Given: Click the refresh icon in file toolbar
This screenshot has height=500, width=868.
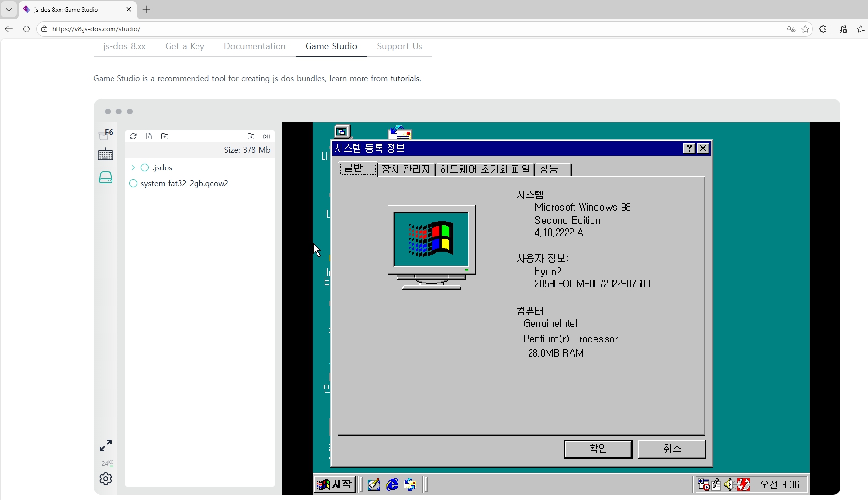Looking at the screenshot, I should pyautogui.click(x=133, y=136).
